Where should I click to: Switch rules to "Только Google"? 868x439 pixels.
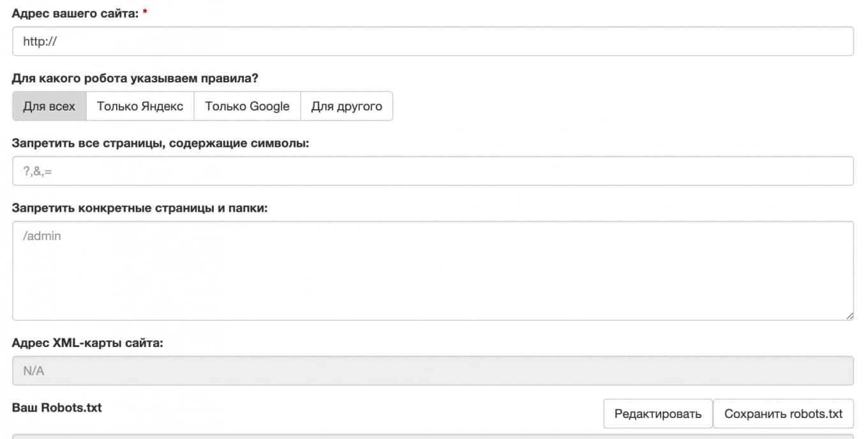(247, 106)
